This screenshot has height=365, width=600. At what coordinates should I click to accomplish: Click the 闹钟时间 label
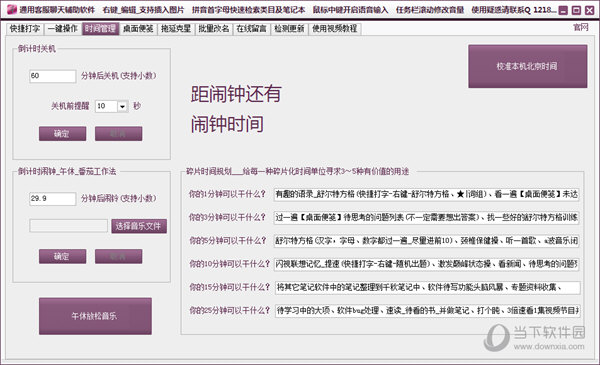227,124
